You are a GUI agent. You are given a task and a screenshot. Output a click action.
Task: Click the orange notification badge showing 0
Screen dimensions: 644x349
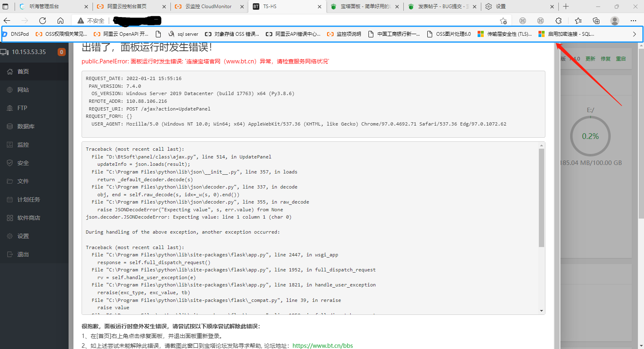(62, 52)
